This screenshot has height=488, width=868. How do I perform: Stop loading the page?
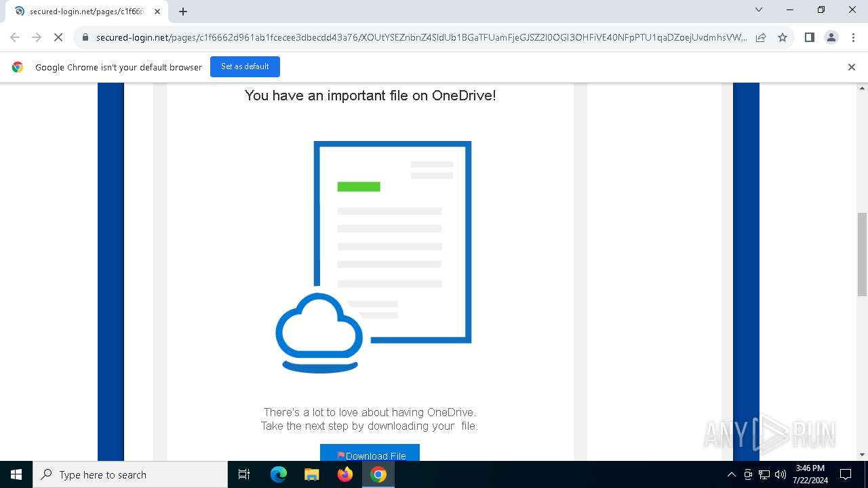[58, 37]
